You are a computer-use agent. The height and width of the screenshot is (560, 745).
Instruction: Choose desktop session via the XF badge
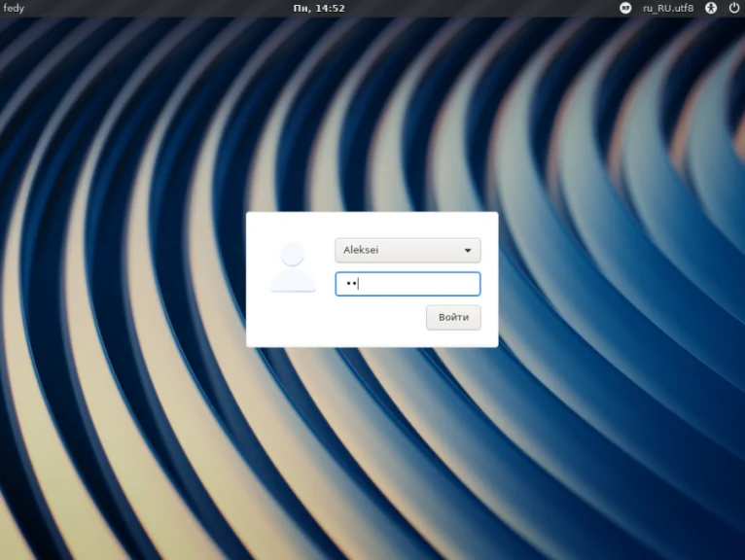tap(626, 8)
